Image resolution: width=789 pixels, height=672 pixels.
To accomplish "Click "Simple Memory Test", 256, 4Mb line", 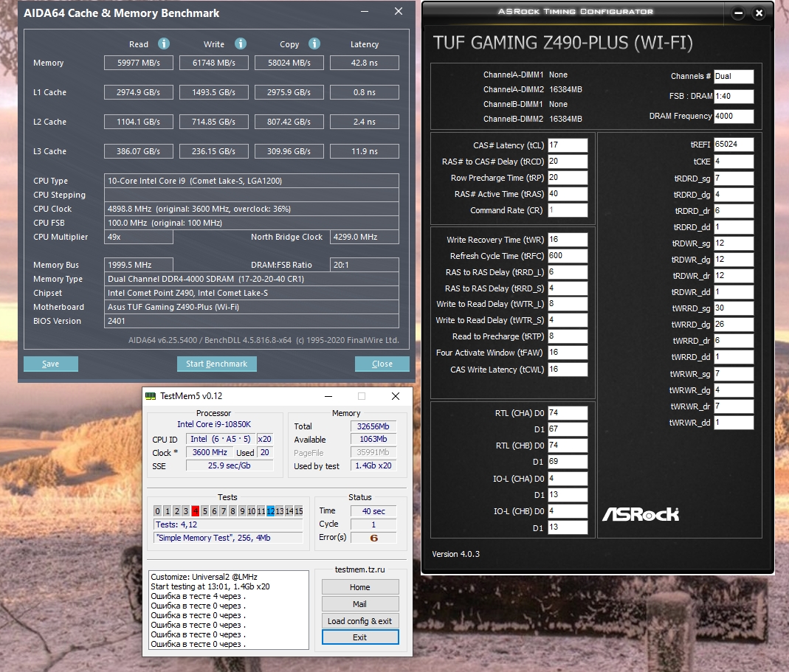I will click(x=228, y=538).
